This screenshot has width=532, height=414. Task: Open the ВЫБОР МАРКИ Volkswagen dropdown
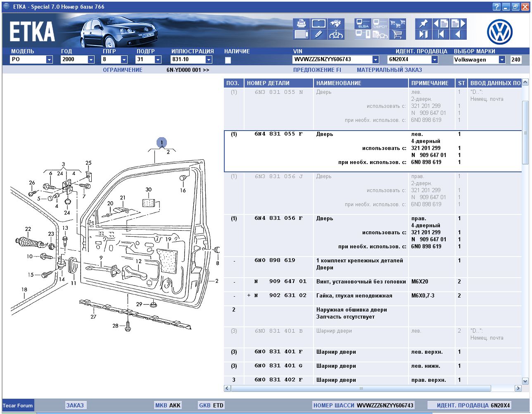tap(502, 59)
